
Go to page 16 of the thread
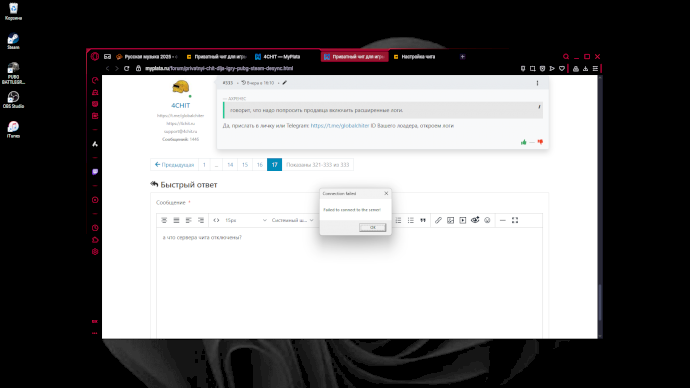coord(260,165)
